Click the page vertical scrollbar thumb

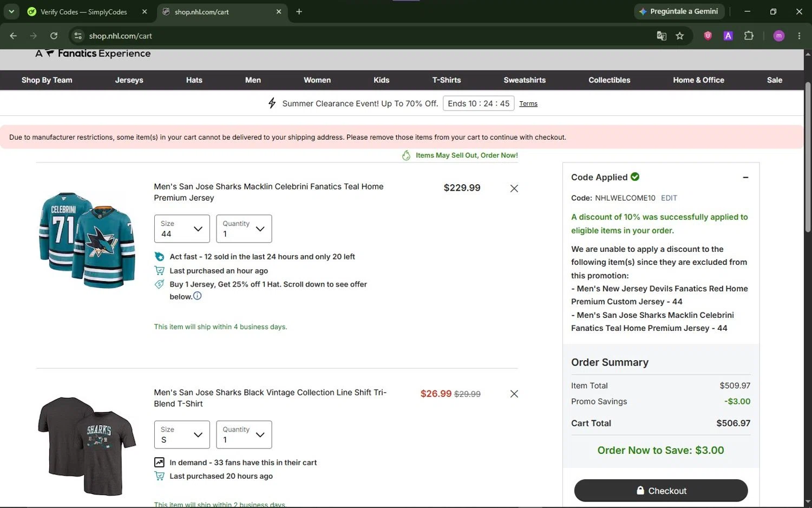pyautogui.click(x=808, y=157)
